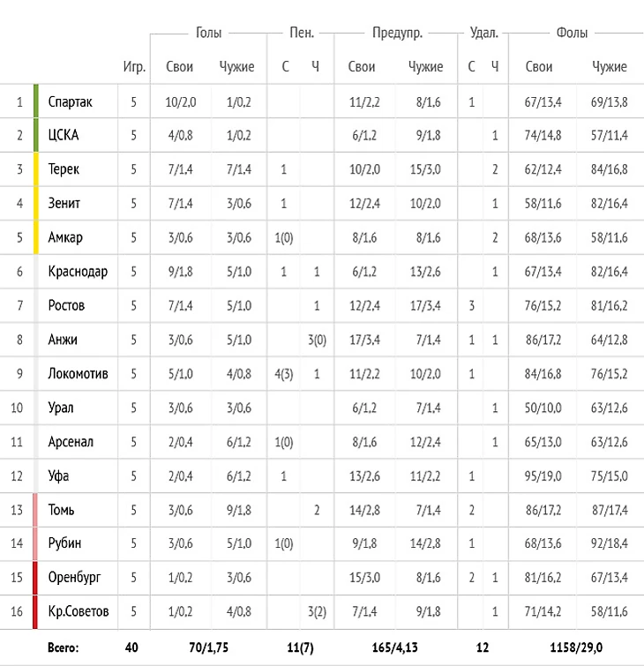Click the Предупр. group header
This screenshot has width=644, height=666.
(397, 34)
